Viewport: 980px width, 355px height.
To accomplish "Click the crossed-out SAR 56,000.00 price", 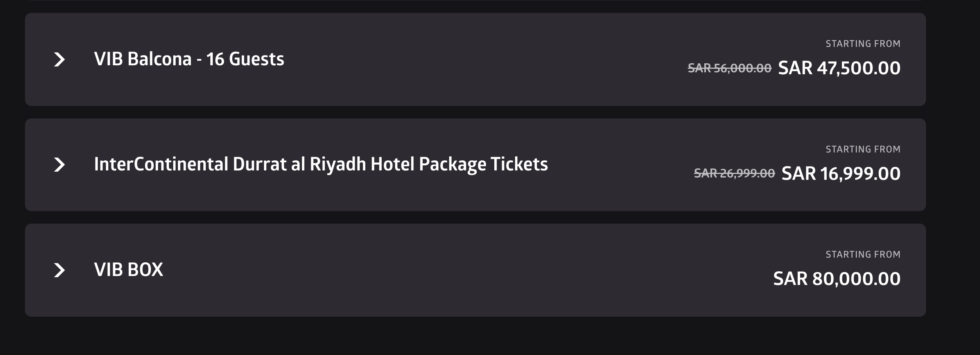I will [x=729, y=68].
